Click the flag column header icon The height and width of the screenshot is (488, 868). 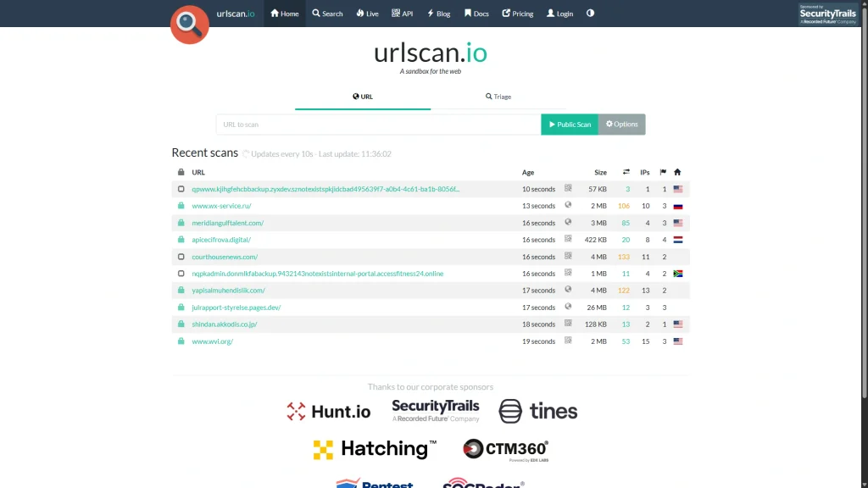(663, 172)
